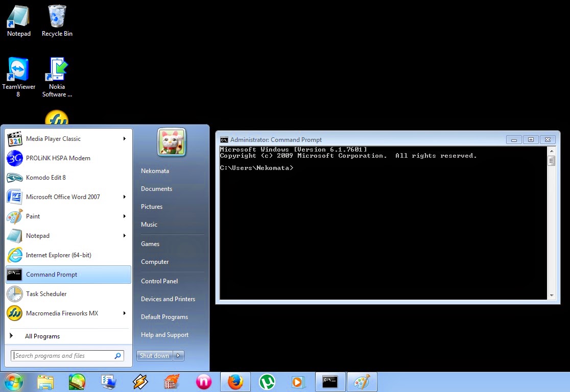Open uTorrent from the taskbar
Viewport: 570px width, 392px height.
click(267, 382)
